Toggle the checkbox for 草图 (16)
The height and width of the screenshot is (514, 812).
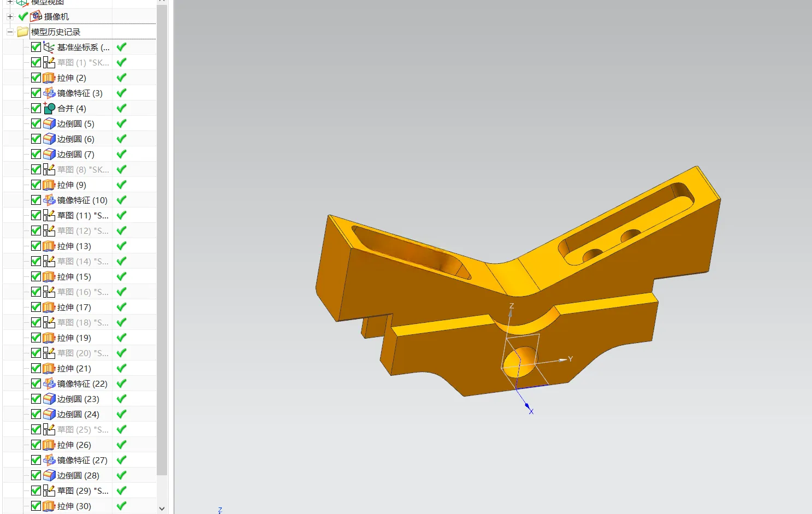tap(36, 292)
